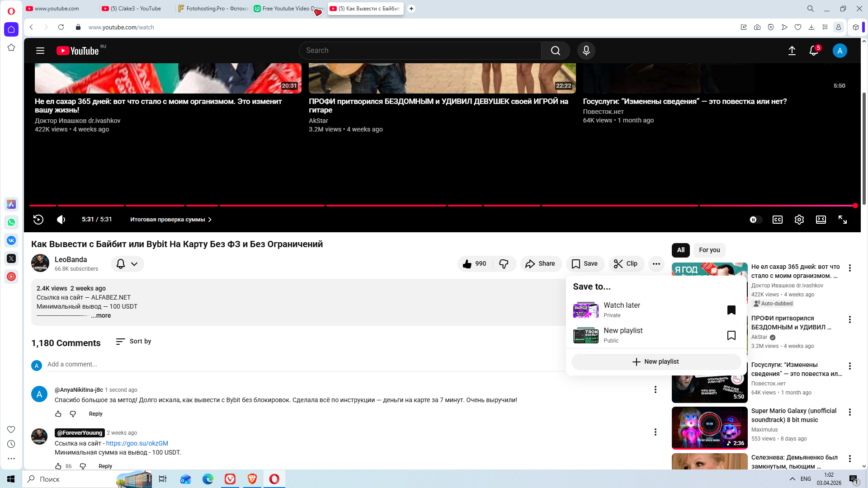Image resolution: width=868 pixels, height=488 pixels.
Task: Click the plus New playlist button
Action: [x=656, y=362]
